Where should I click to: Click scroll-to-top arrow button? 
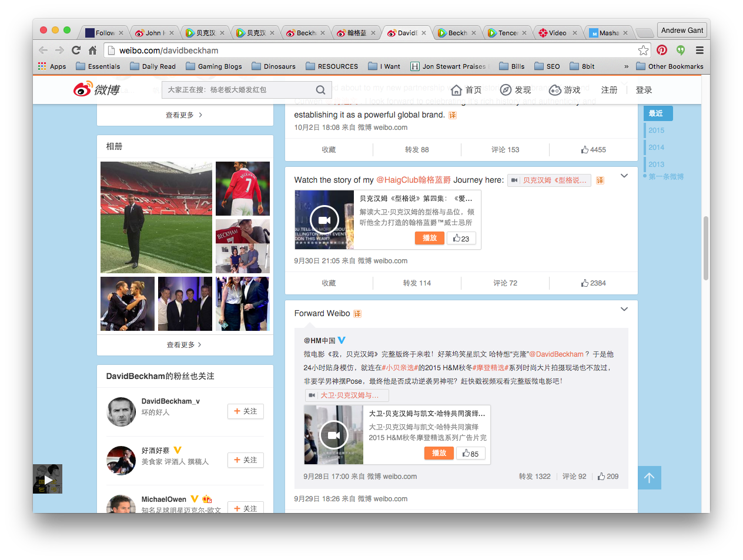pos(650,478)
